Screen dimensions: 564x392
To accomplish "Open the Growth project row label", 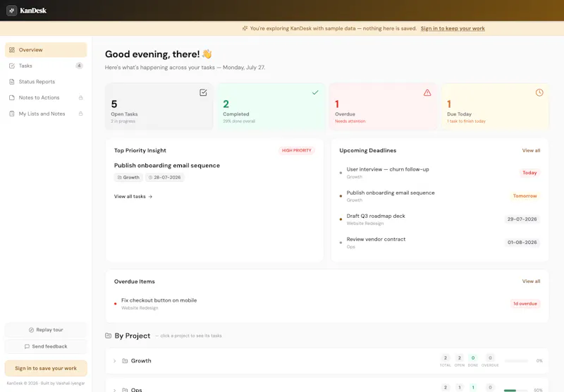I will coord(141,361).
